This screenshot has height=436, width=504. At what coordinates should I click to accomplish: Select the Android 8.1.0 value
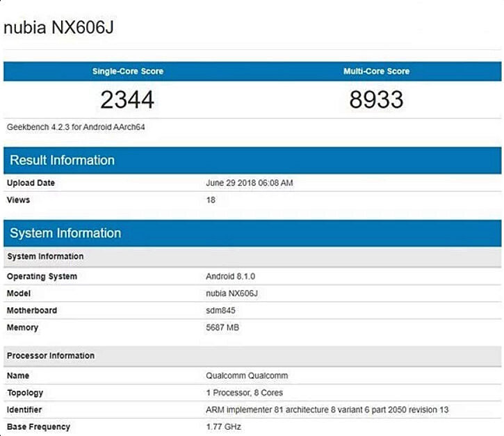point(231,276)
